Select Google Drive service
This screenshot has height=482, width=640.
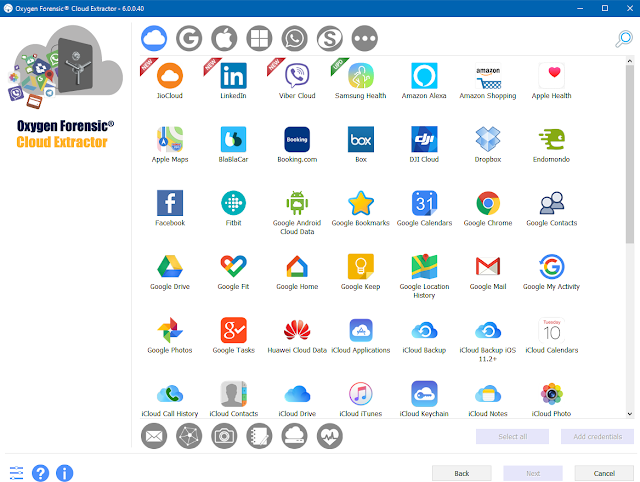(170, 272)
